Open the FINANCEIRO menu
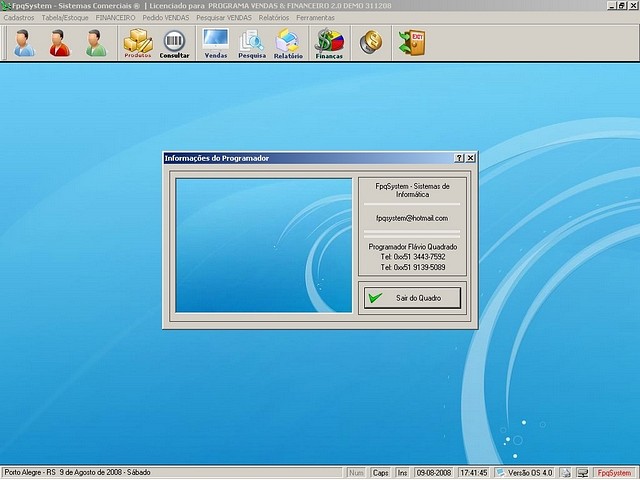The image size is (640, 480). (x=116, y=18)
